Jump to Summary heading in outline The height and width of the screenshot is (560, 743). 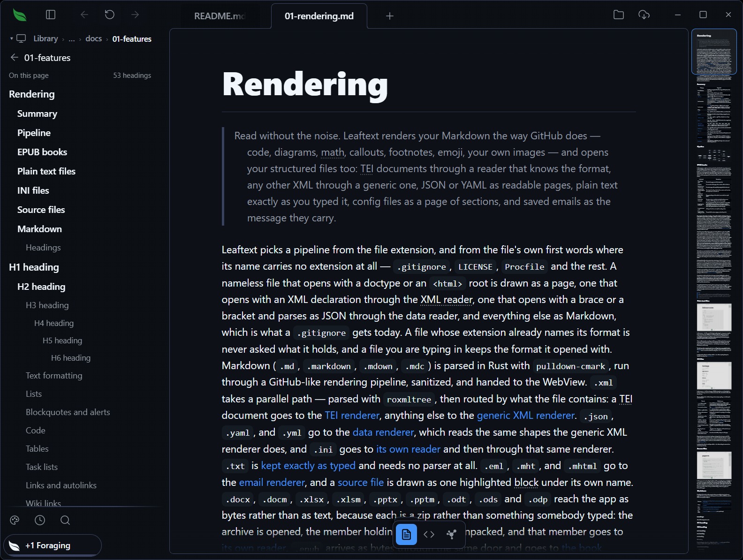coord(37,114)
